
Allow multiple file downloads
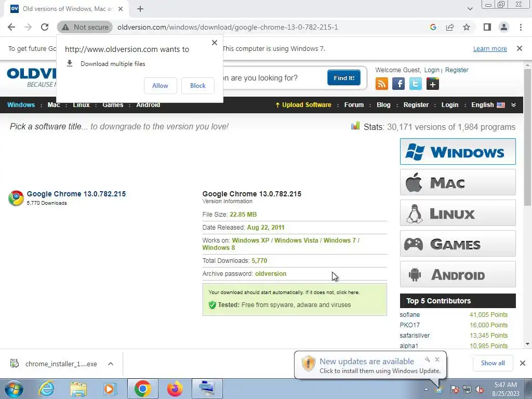click(x=160, y=86)
